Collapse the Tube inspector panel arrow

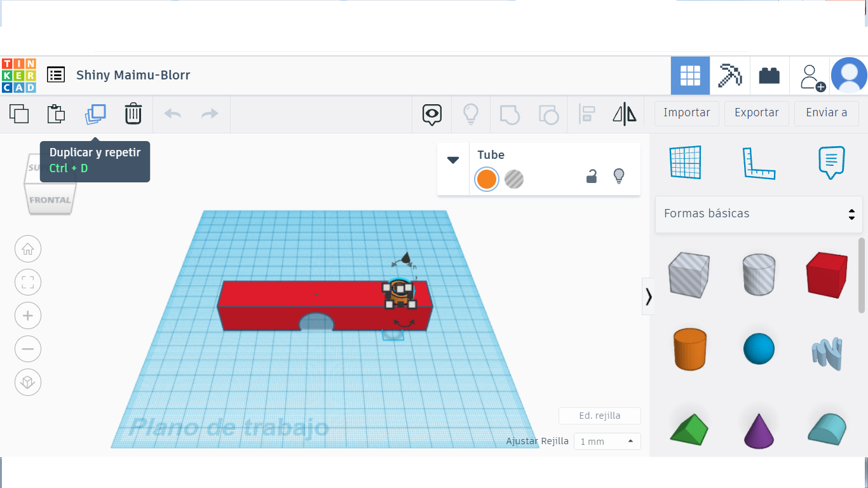tap(453, 160)
